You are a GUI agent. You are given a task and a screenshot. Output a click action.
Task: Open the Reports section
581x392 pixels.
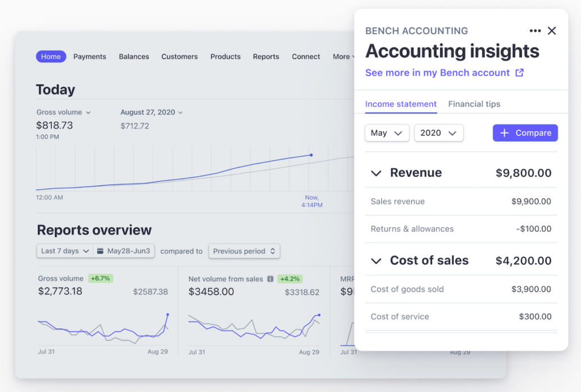266,57
